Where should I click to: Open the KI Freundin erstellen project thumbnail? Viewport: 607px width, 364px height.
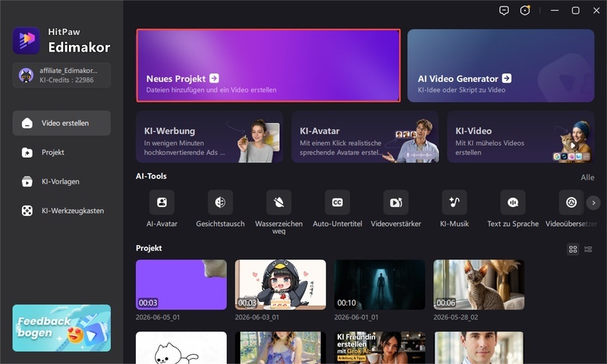[380, 347]
